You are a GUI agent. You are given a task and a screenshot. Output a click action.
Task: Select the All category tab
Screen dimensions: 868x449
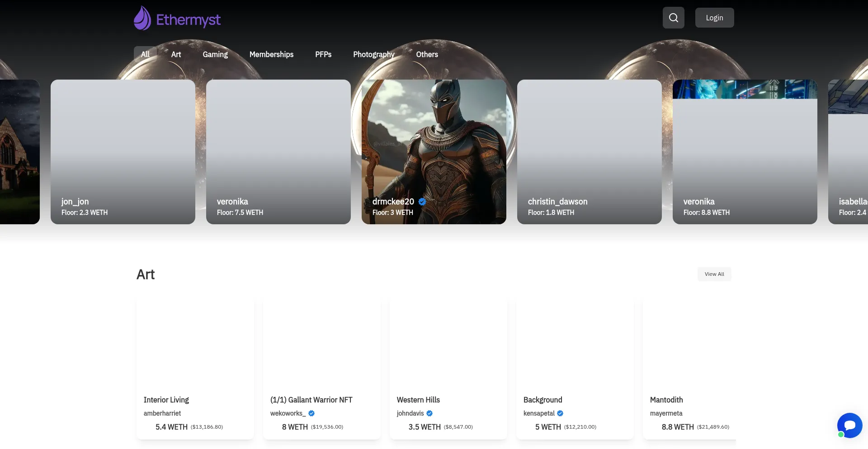coord(145,54)
